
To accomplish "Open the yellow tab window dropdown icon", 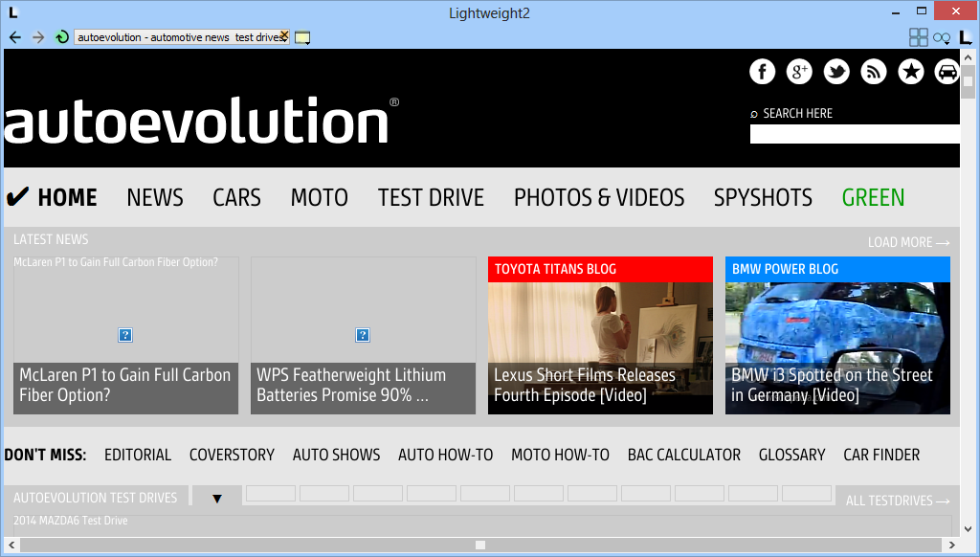I will click(x=302, y=38).
